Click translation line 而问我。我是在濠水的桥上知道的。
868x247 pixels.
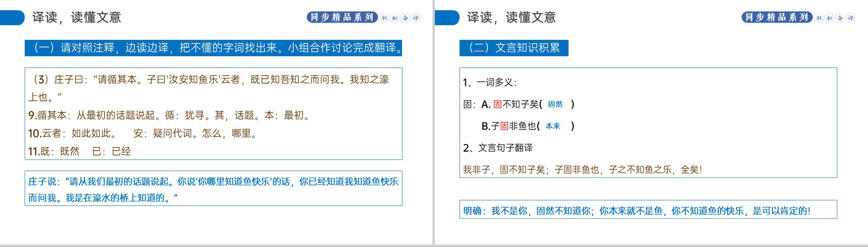click(103, 198)
